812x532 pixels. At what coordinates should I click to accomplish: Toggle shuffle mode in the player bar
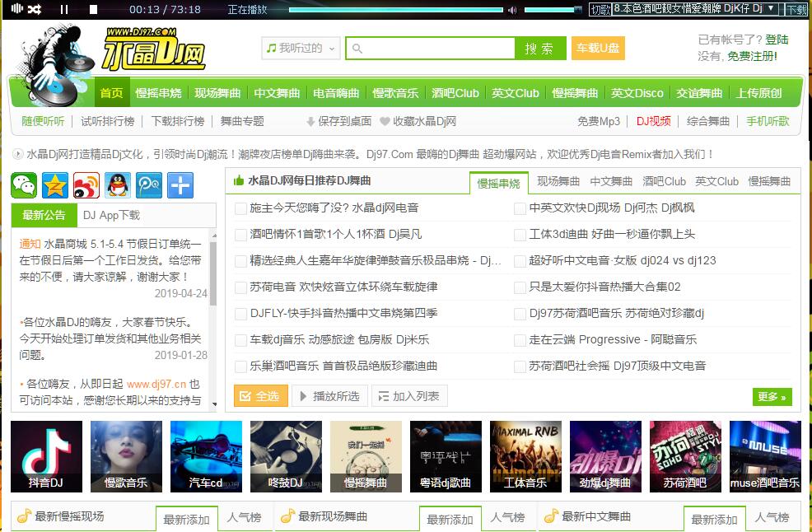[x=35, y=9]
